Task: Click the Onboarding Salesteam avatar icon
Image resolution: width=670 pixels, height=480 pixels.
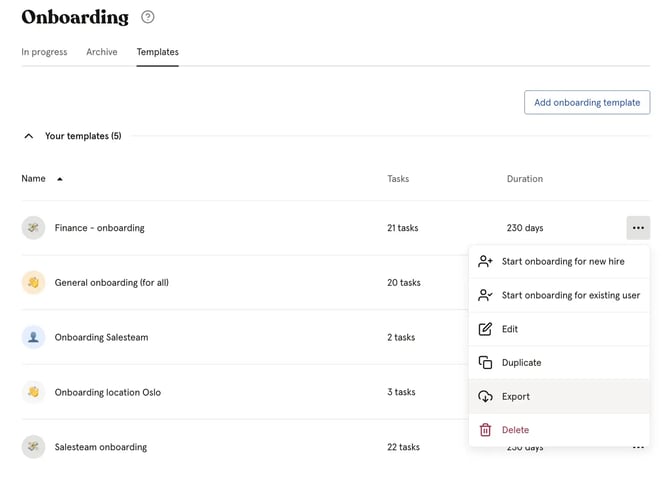Action: pyautogui.click(x=33, y=337)
